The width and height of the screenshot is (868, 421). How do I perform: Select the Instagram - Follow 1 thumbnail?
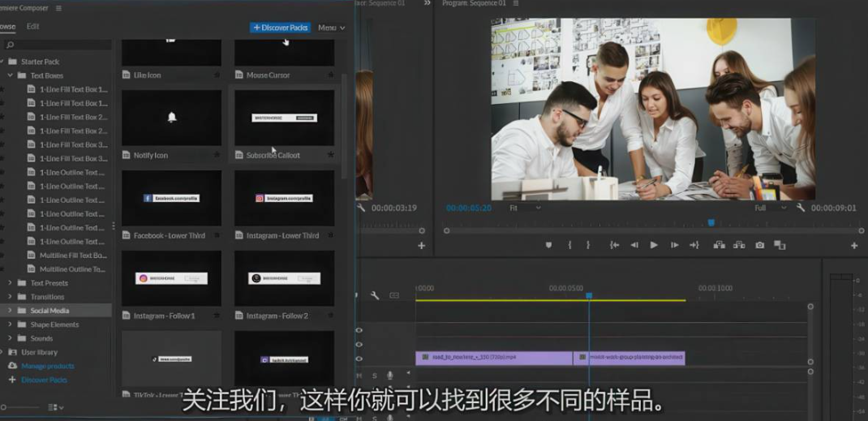171,278
